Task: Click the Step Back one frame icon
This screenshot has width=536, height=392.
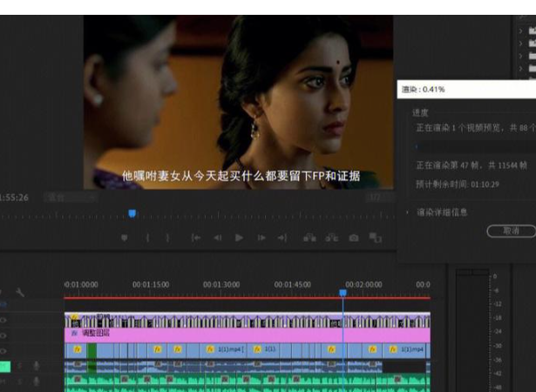Action: [217, 238]
